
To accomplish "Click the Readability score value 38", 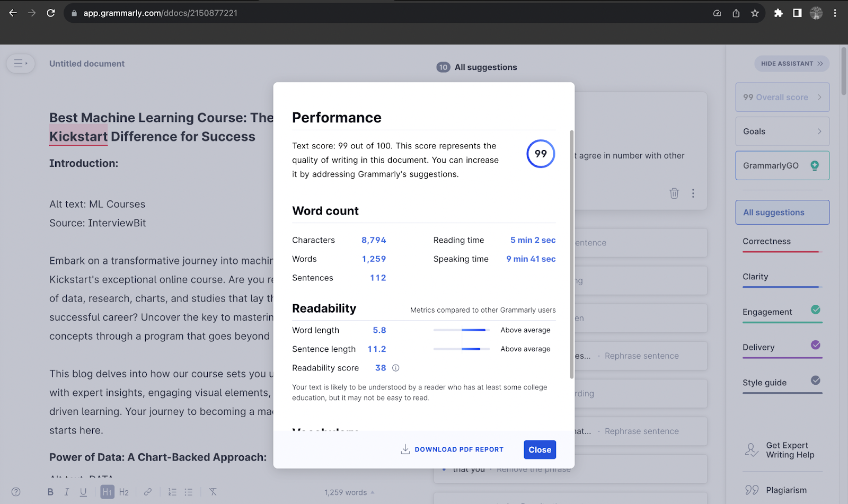I will (x=381, y=368).
